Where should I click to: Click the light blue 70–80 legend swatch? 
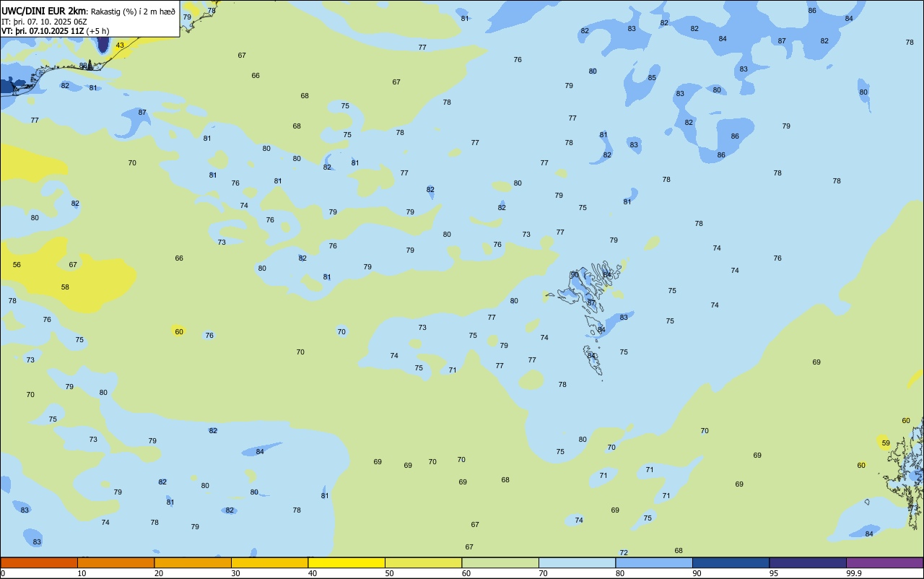(x=577, y=562)
